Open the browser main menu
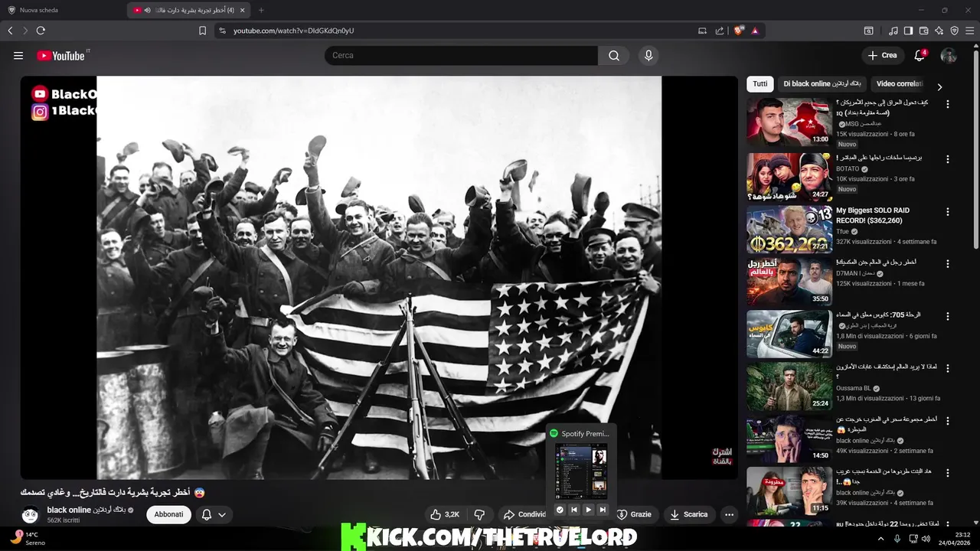Image resolution: width=980 pixels, height=551 pixels. click(x=969, y=31)
